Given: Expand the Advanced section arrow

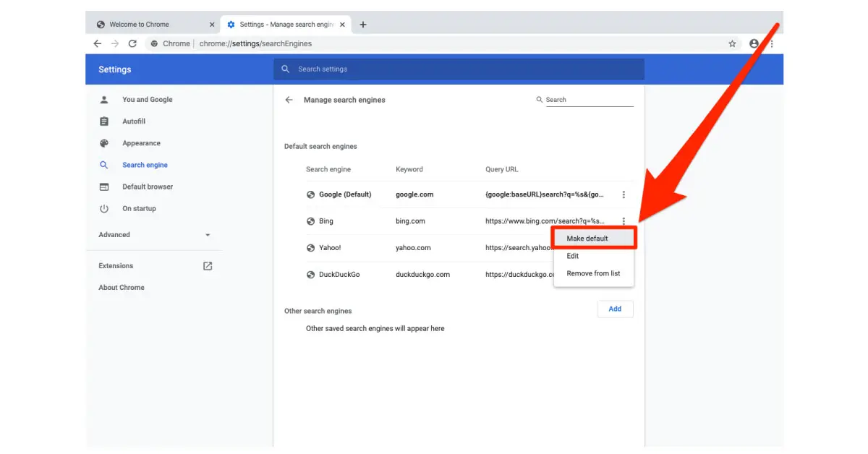Looking at the screenshot, I should pyautogui.click(x=208, y=235).
